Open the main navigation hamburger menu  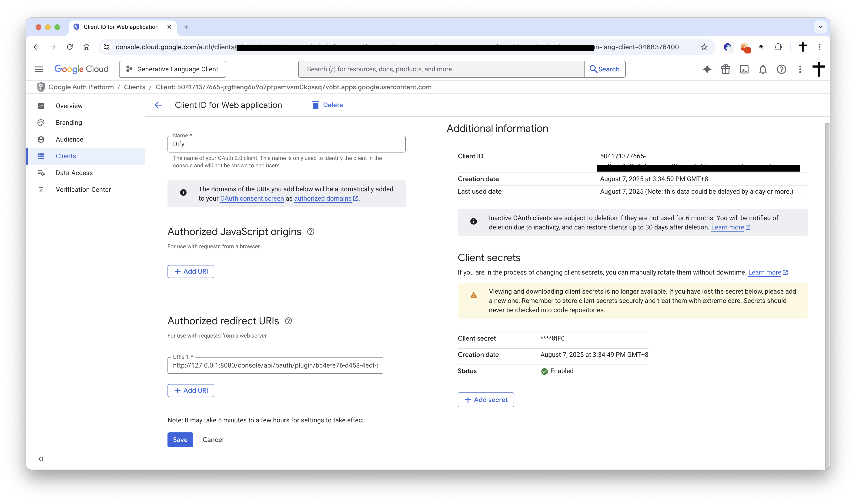[39, 69]
